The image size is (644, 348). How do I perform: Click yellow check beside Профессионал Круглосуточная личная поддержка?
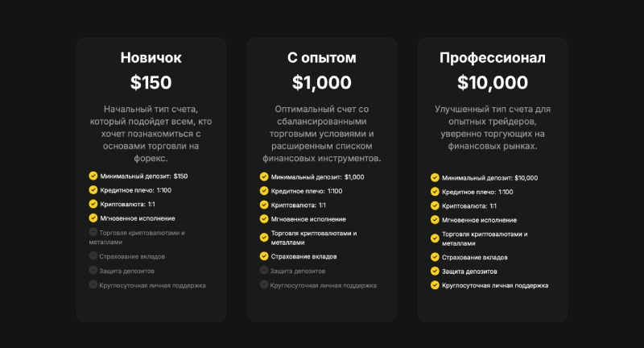[x=435, y=285]
